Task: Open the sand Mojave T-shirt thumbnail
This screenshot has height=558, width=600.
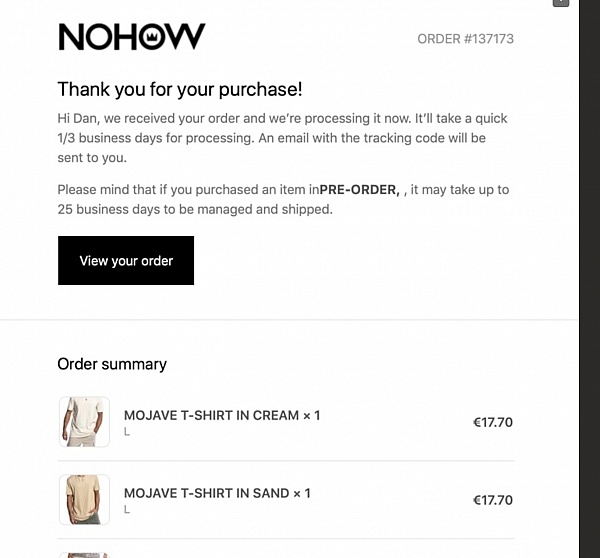Action: pos(84,499)
